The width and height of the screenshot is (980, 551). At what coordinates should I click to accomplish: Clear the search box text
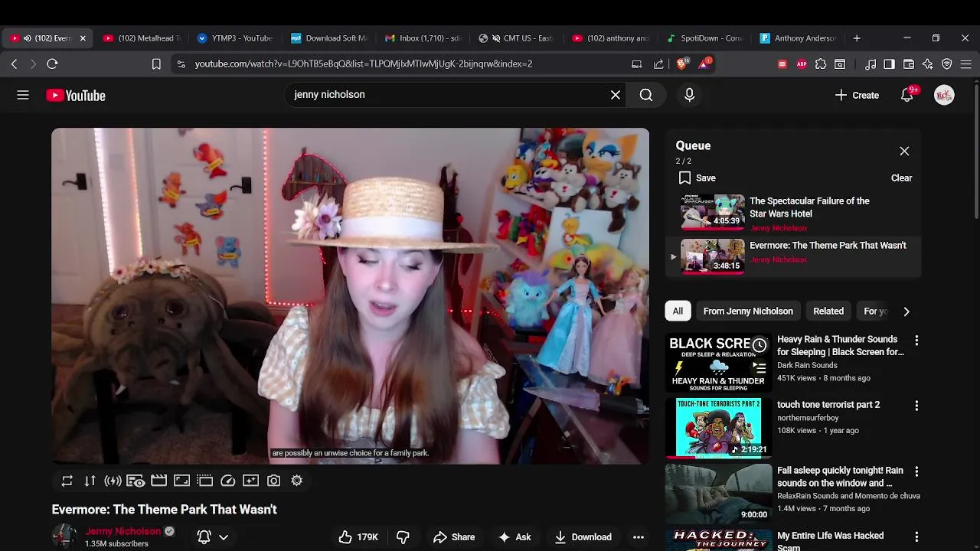pyautogui.click(x=616, y=95)
